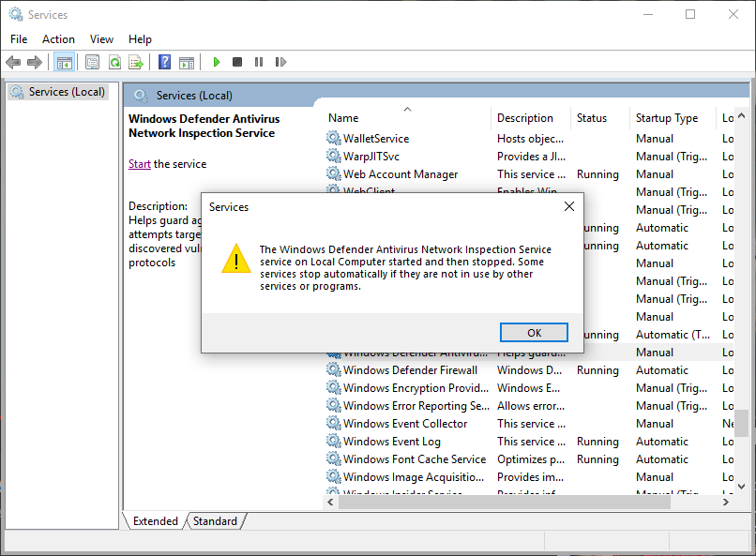Open the File menu
The width and height of the screenshot is (756, 556).
tap(19, 39)
